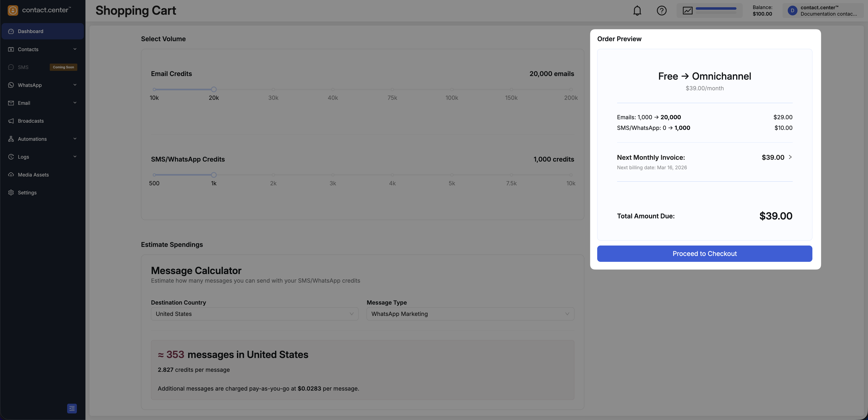The height and width of the screenshot is (420, 868).
Task: Open the usage chart icon in header
Action: 687,11
